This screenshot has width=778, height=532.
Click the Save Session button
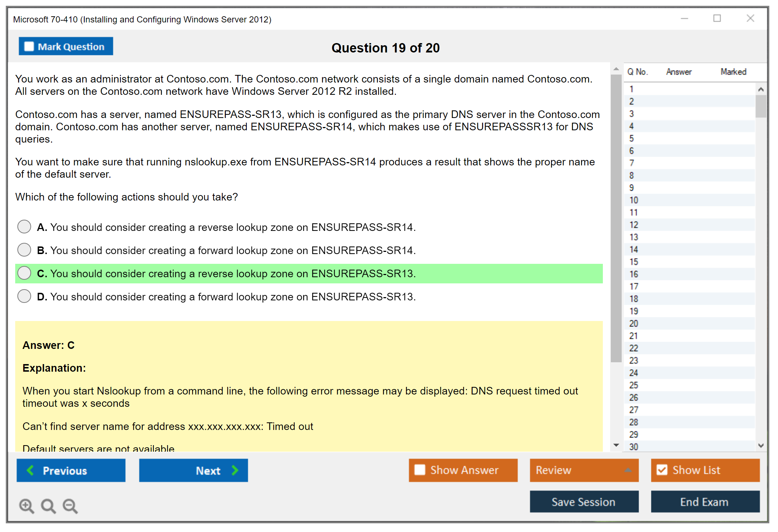(584, 502)
